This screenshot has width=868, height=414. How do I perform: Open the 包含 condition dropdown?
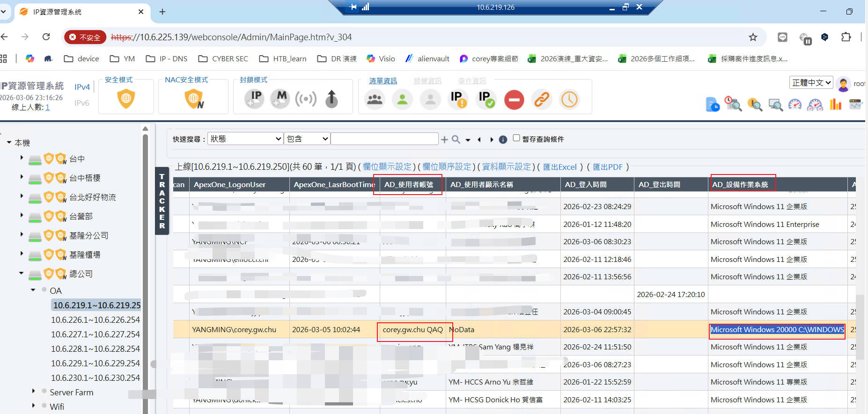307,139
